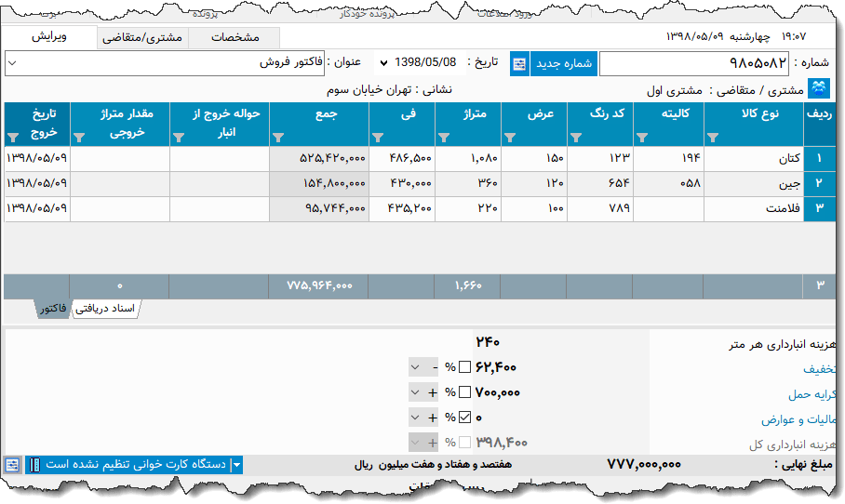
Task: Click the settings icon left of the card reader button
Action: 12,464
